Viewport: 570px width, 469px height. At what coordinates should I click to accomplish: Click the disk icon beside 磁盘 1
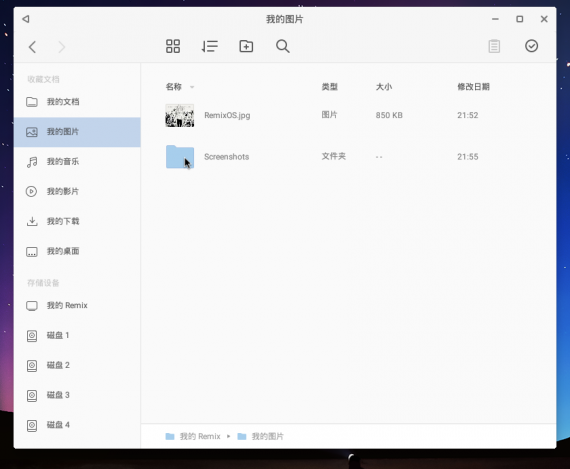tap(32, 336)
